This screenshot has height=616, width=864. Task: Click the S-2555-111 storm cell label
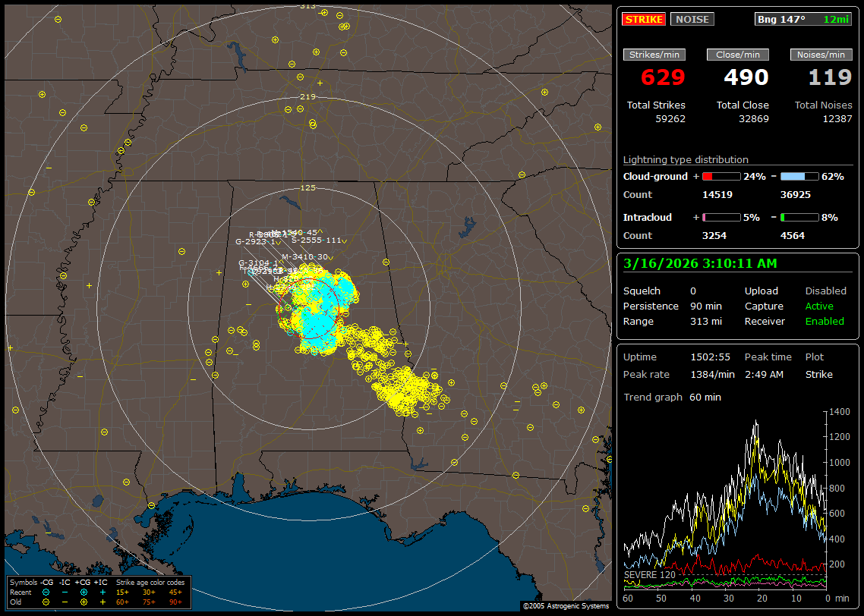[316, 240]
